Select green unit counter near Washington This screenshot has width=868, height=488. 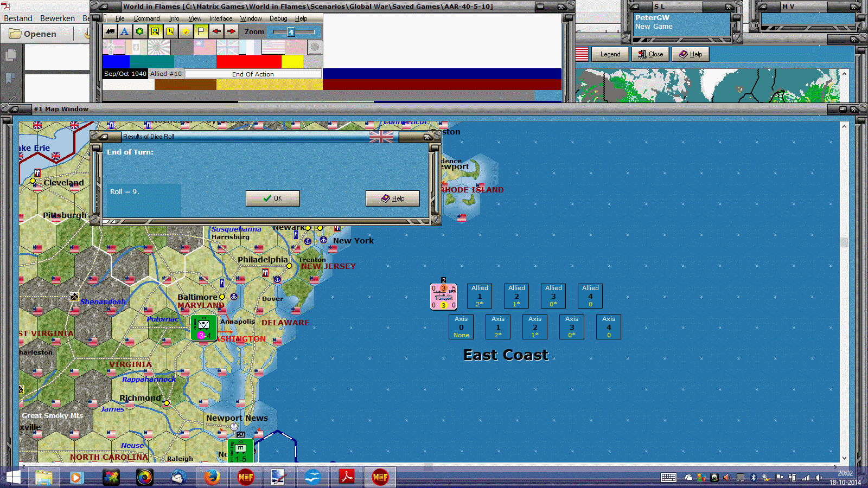pos(203,328)
